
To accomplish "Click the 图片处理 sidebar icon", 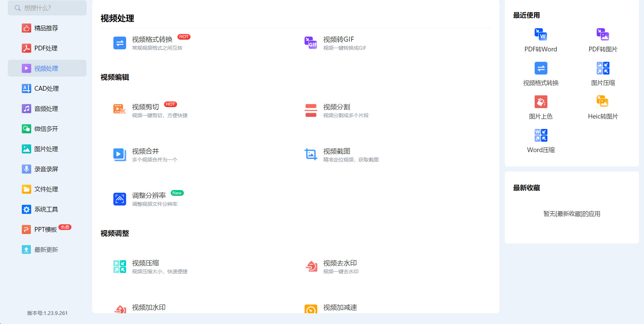I will pyautogui.click(x=26, y=149).
